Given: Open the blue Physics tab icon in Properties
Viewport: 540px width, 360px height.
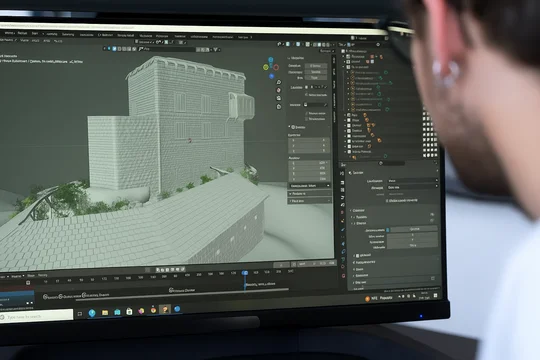Looking at the screenshot, I should tap(343, 244).
